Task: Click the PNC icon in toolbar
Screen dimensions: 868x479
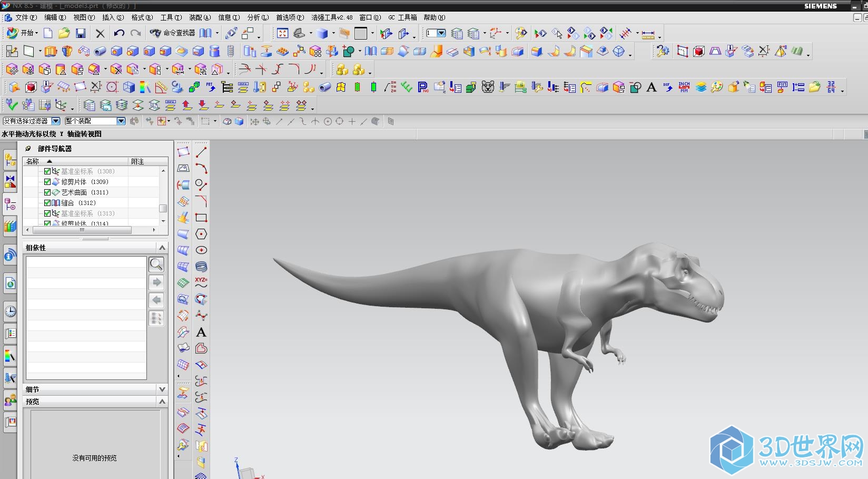Action: point(423,87)
